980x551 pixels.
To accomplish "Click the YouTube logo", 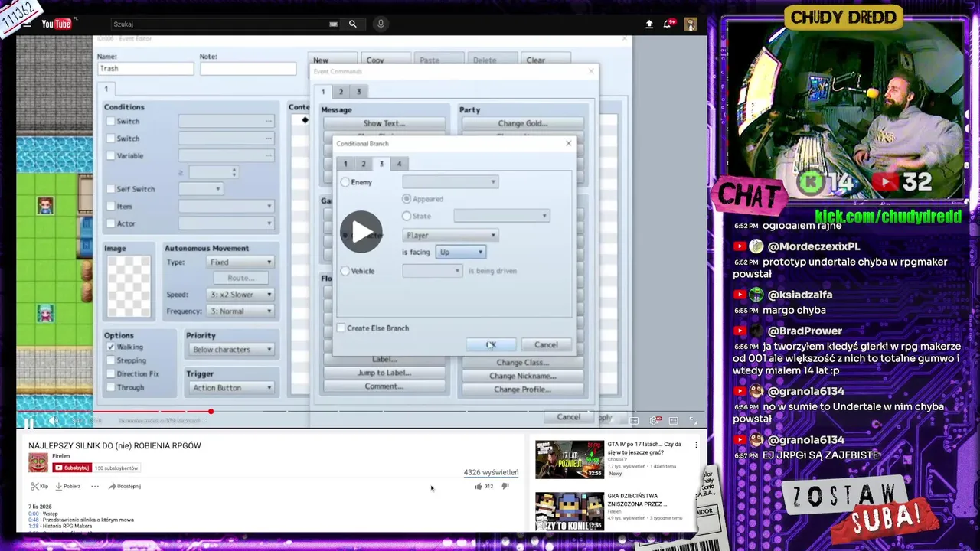I will (56, 24).
